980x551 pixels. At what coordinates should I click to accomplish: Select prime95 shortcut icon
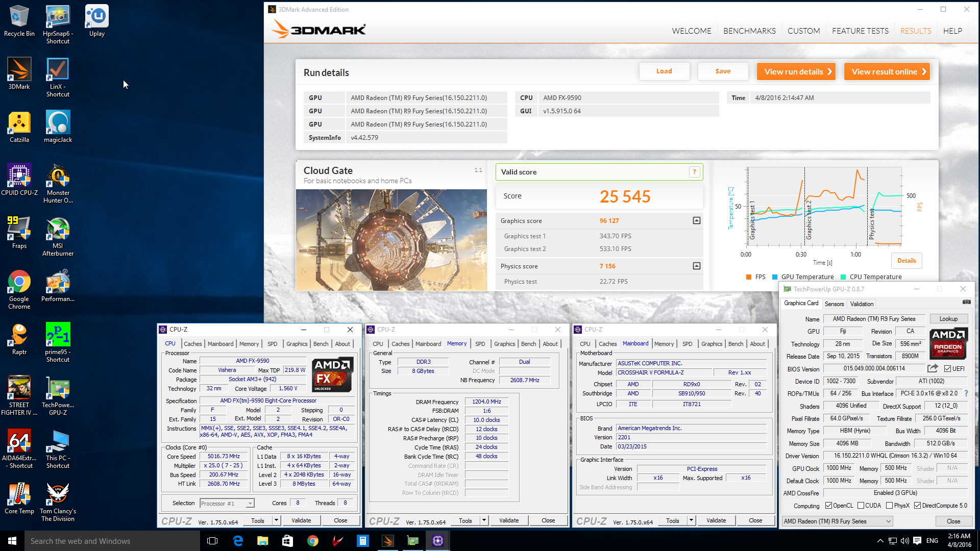click(58, 342)
